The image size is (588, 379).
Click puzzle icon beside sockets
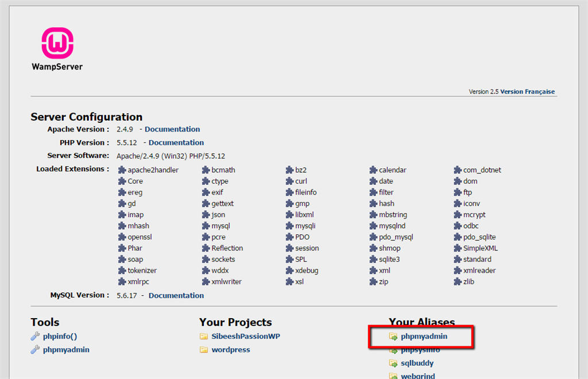pyautogui.click(x=206, y=260)
